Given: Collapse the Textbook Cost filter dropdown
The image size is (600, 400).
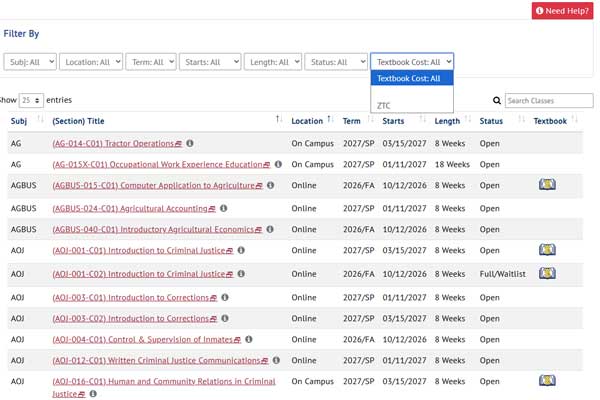Looking at the screenshot, I should (x=412, y=62).
